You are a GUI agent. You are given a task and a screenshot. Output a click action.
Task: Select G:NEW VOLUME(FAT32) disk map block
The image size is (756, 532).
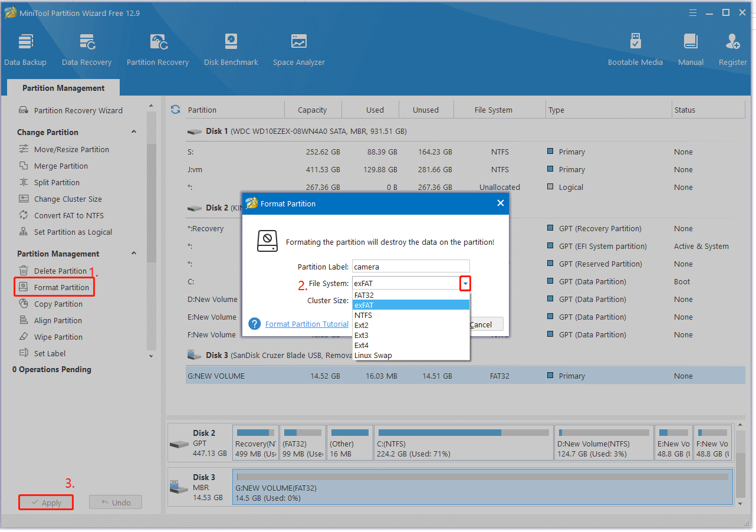[482, 487]
